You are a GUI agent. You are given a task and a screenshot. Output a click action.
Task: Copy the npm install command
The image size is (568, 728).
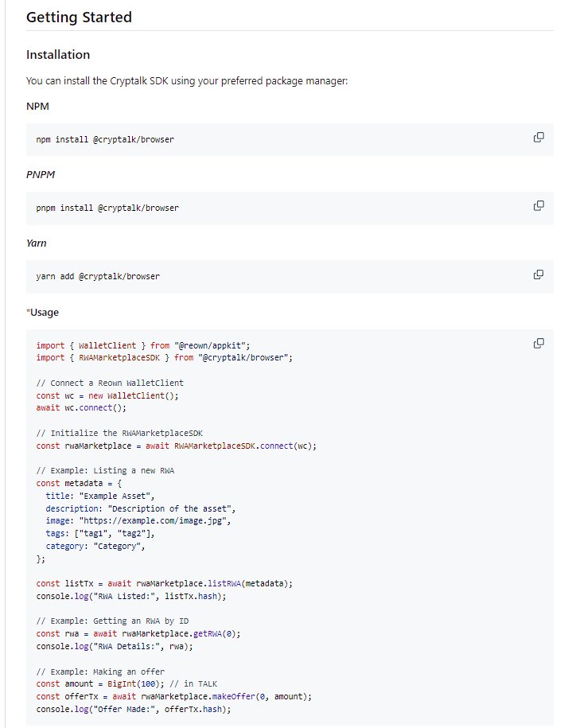tap(539, 138)
